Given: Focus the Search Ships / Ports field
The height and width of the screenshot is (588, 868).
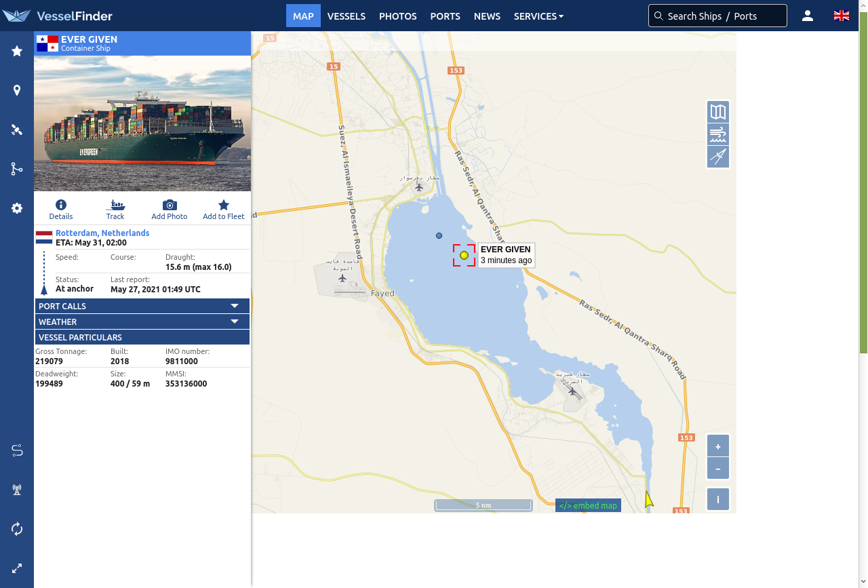Looking at the screenshot, I should pyautogui.click(x=717, y=16).
